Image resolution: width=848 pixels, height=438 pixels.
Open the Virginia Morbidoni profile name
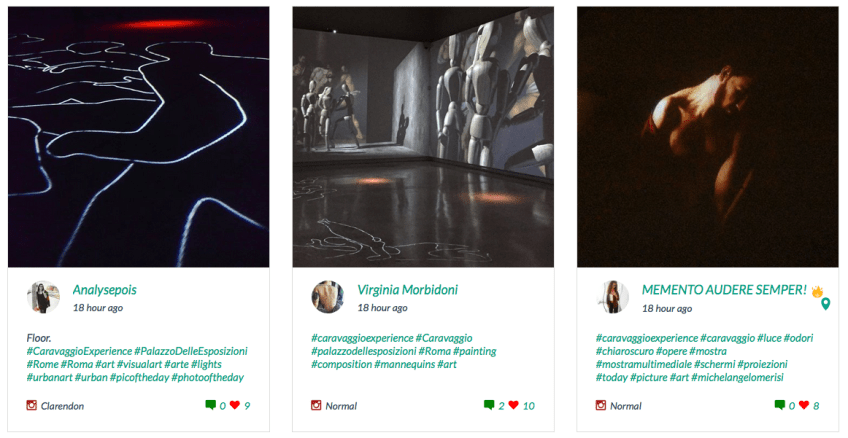click(x=407, y=290)
